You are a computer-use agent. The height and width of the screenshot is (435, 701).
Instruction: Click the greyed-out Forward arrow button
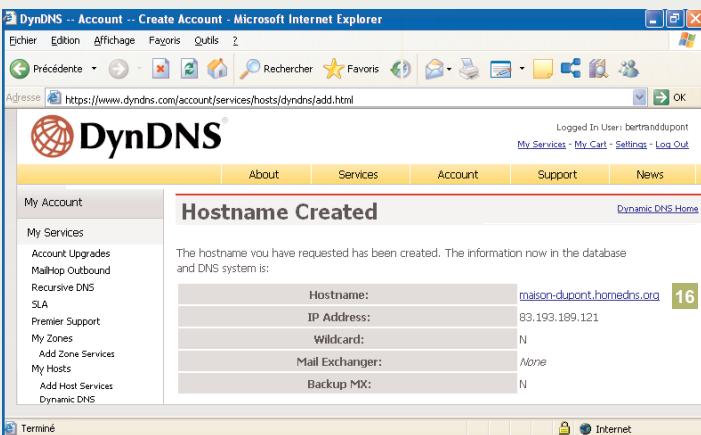[x=118, y=69]
